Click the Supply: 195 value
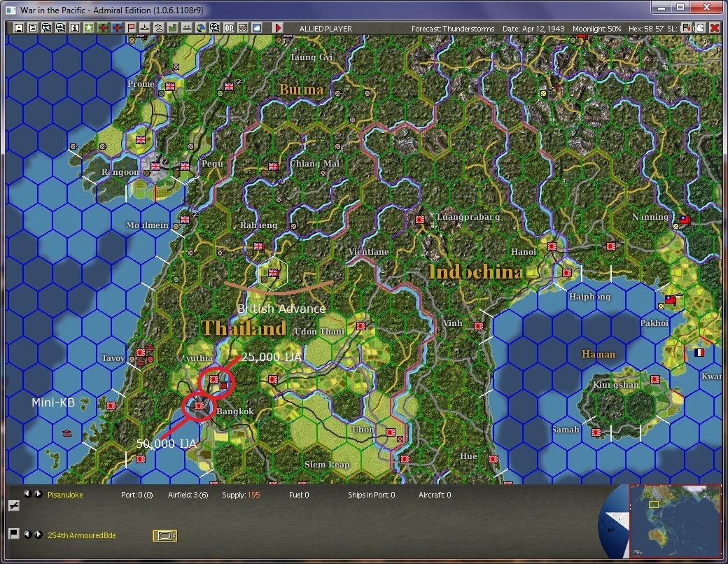 (241, 495)
